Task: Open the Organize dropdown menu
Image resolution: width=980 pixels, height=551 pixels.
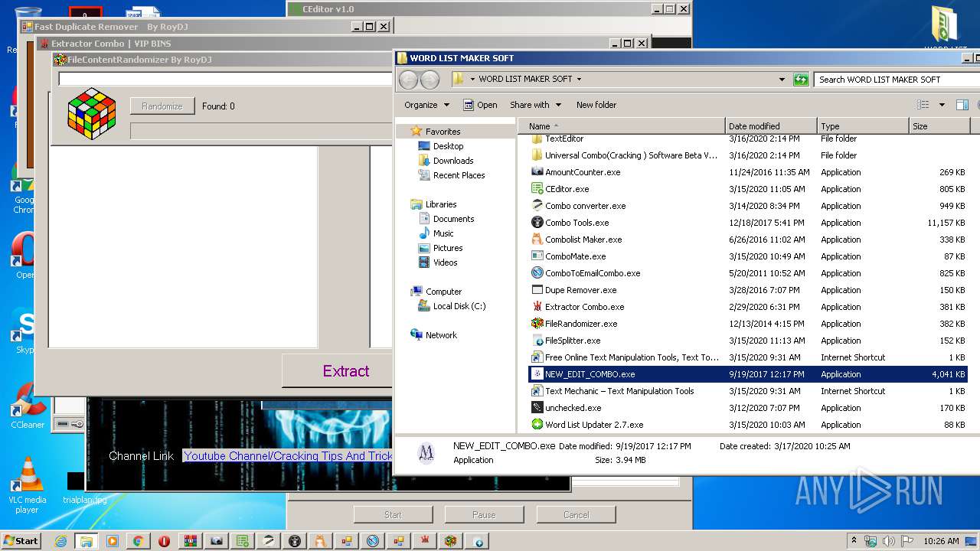Action: [427, 105]
